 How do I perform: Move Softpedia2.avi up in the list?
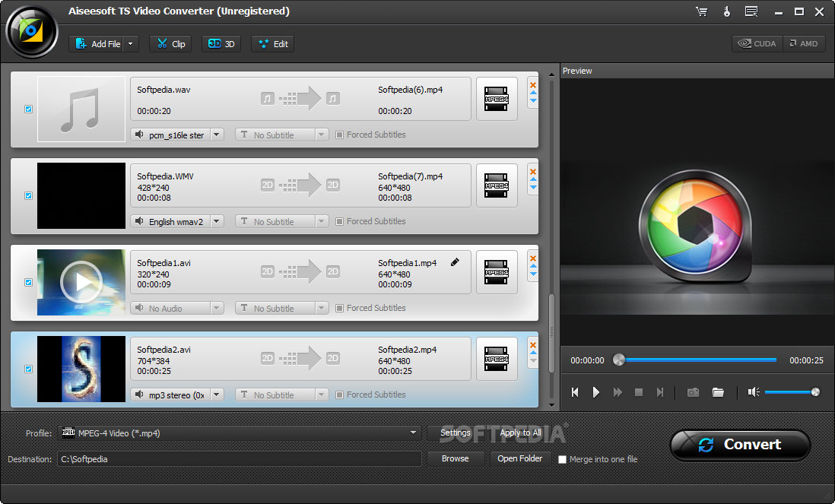tap(533, 353)
